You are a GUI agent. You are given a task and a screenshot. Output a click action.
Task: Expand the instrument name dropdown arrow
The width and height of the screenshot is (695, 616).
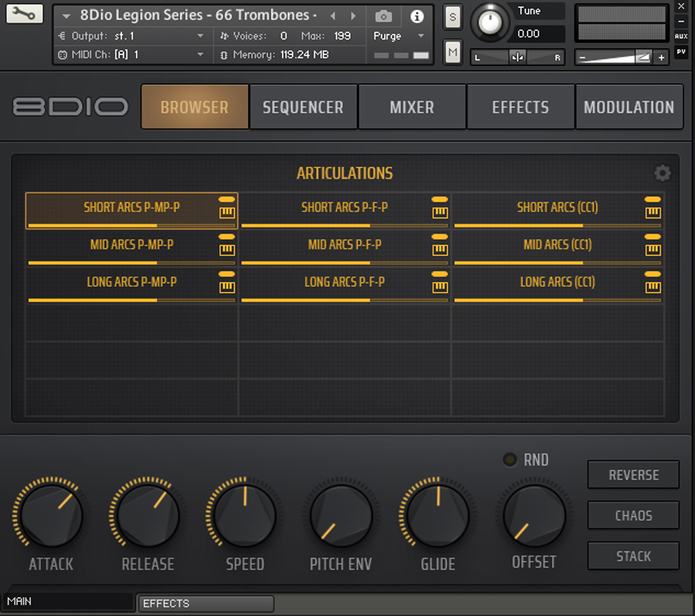[x=66, y=16]
